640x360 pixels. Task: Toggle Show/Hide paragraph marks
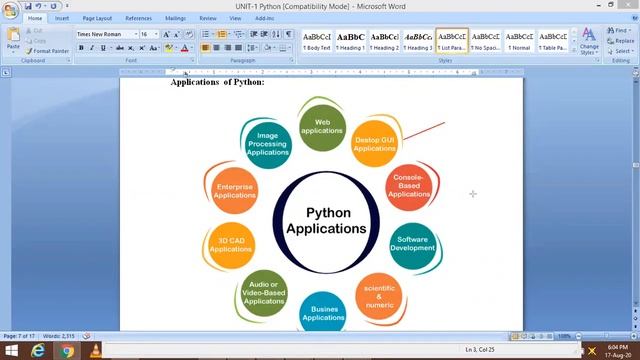coord(289,34)
